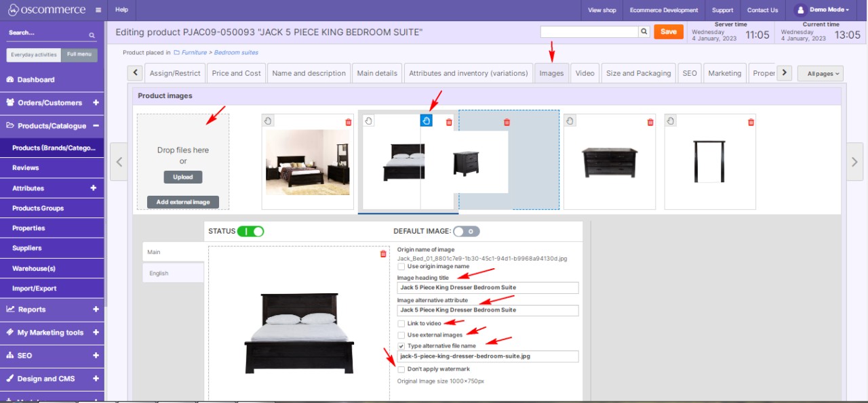Uncheck Type alternative file name
The width and height of the screenshot is (868, 403).
tap(401, 346)
